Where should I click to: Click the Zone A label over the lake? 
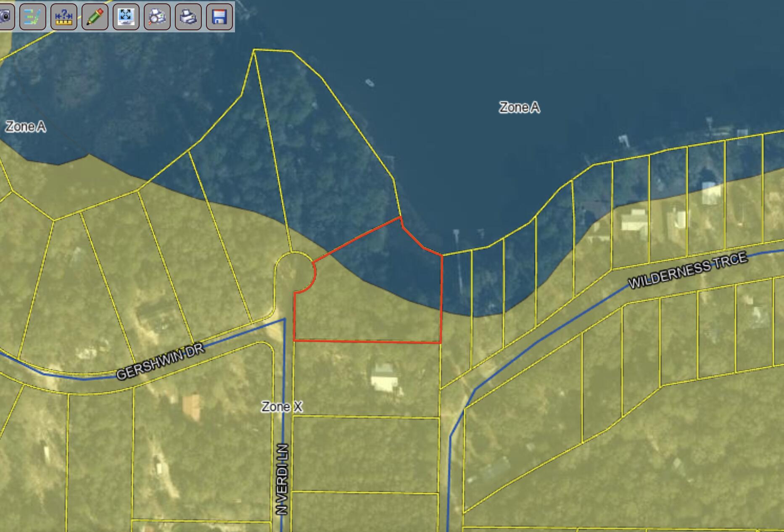(x=519, y=108)
